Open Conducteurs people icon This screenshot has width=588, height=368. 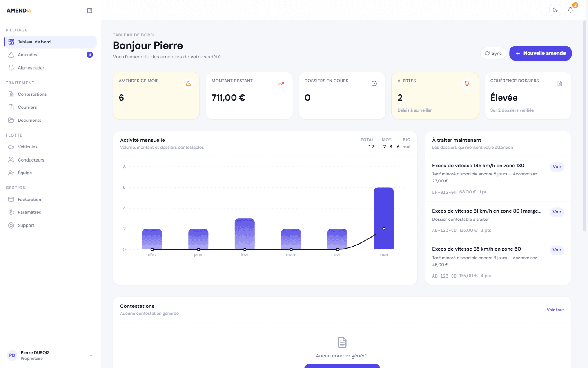[x=11, y=160]
